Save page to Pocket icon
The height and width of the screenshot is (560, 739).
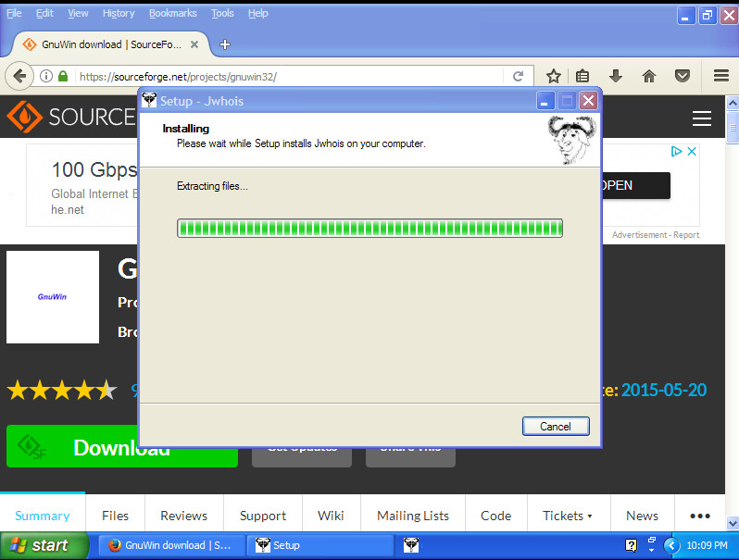pos(682,76)
